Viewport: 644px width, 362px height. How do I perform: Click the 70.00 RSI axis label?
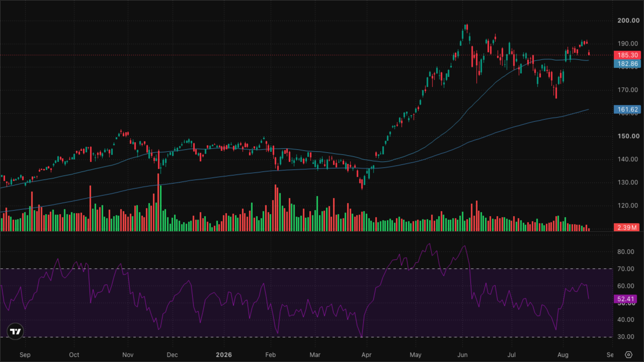tap(626, 269)
